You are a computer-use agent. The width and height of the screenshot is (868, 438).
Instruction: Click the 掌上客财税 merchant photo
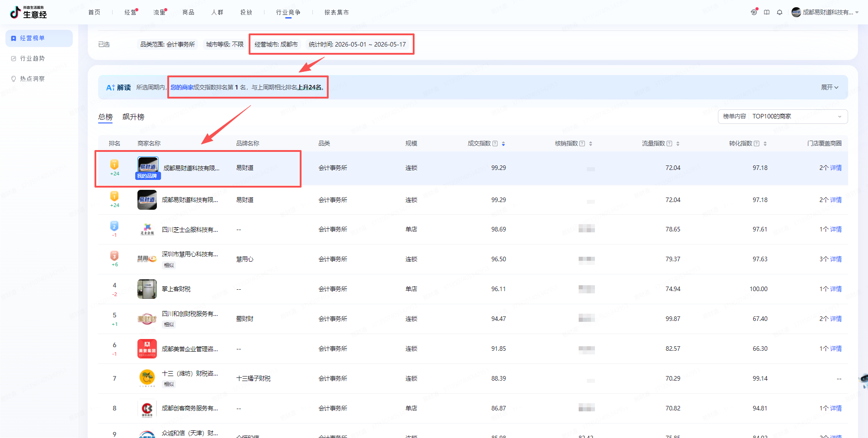tap(147, 289)
